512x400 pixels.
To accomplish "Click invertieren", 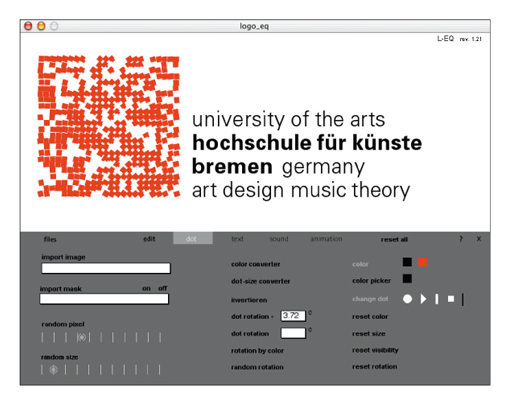I will pyautogui.click(x=249, y=300).
